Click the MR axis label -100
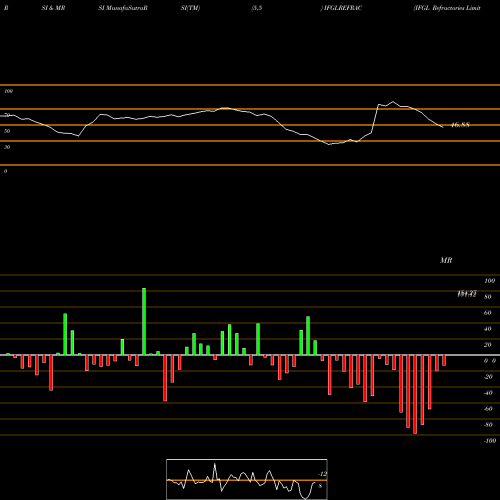Screen dimensions: 500x500 pyautogui.click(x=490, y=441)
